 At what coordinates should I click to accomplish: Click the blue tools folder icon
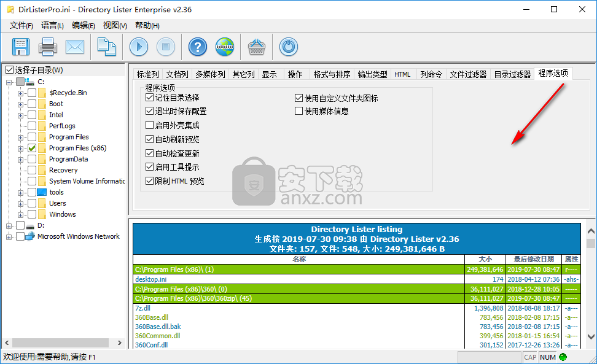[x=42, y=192]
